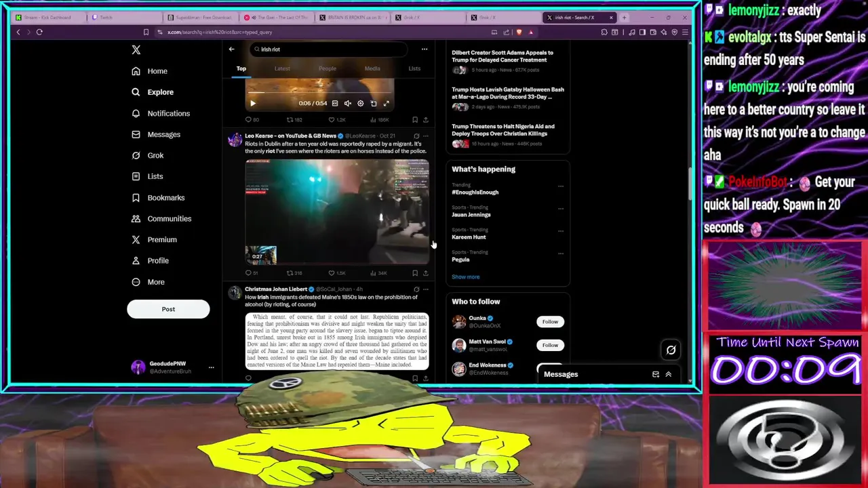Screen dimensions: 868x488
Task: Toggle captions on the top video
Action: [x=335, y=104]
